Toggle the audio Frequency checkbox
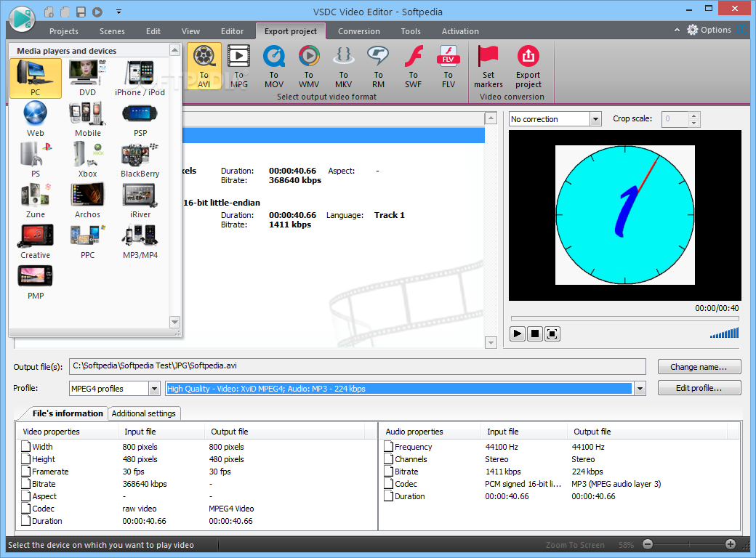Image resolution: width=756 pixels, height=558 pixels. 388,447
